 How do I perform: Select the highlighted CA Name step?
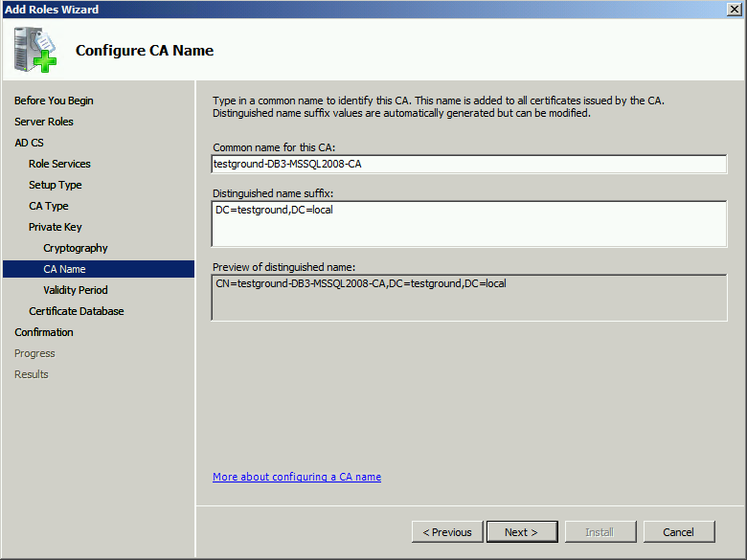[x=99, y=269]
